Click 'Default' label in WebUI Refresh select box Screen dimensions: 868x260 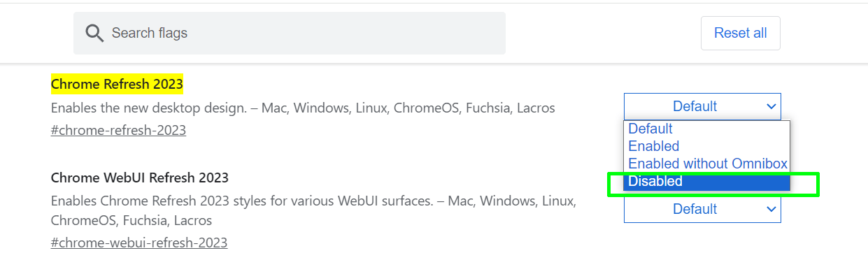(x=695, y=209)
